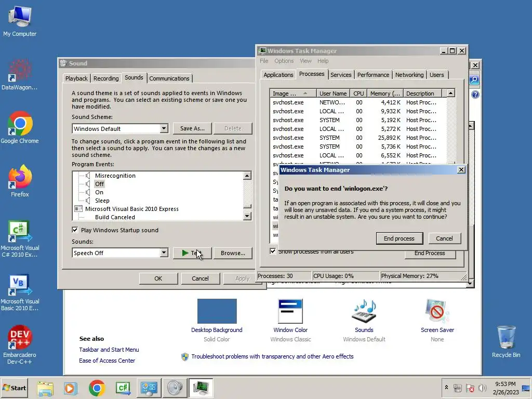This screenshot has width=532, height=399.
Task: Toggle Play Windows Startup sound checkbox
Action: tap(75, 230)
